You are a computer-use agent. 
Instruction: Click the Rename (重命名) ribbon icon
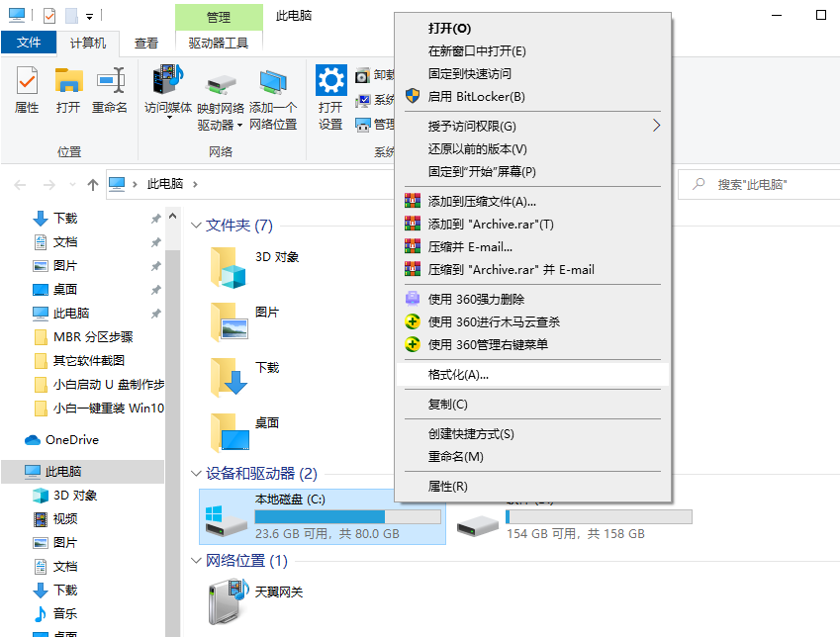point(110,89)
